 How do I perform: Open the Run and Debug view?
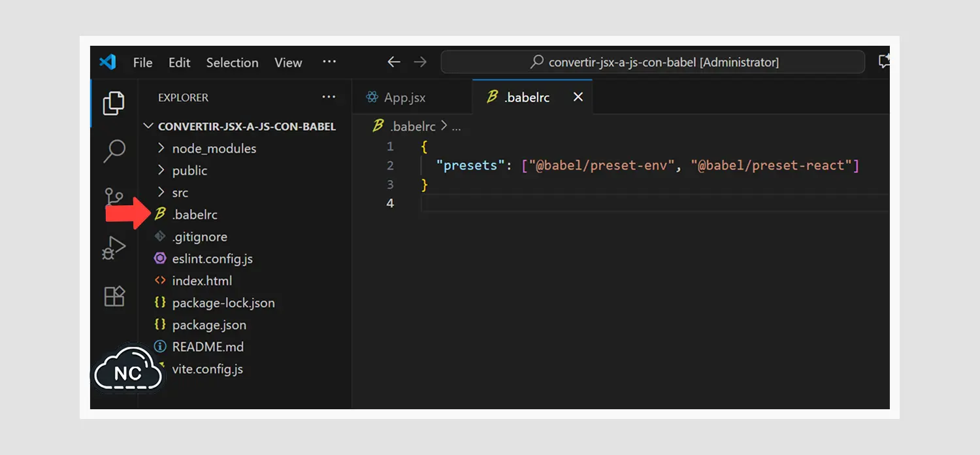coord(114,248)
